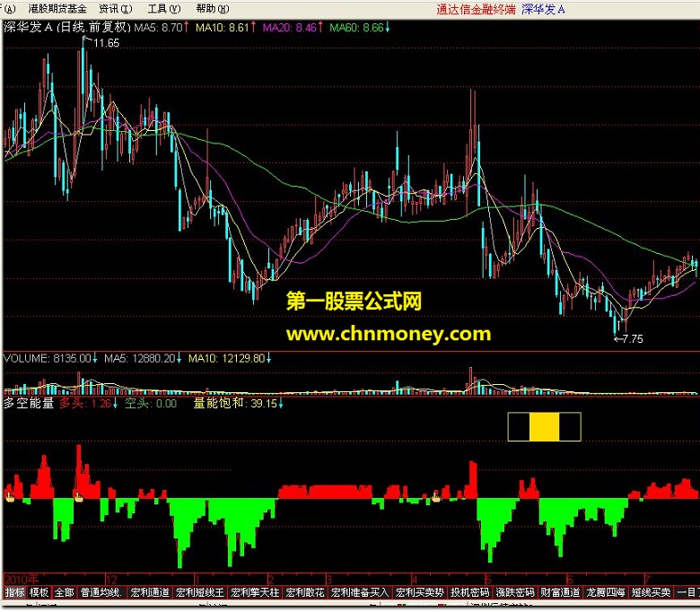Select the 普通均线 indicator tab
This screenshot has height=612, width=700.
101,592
